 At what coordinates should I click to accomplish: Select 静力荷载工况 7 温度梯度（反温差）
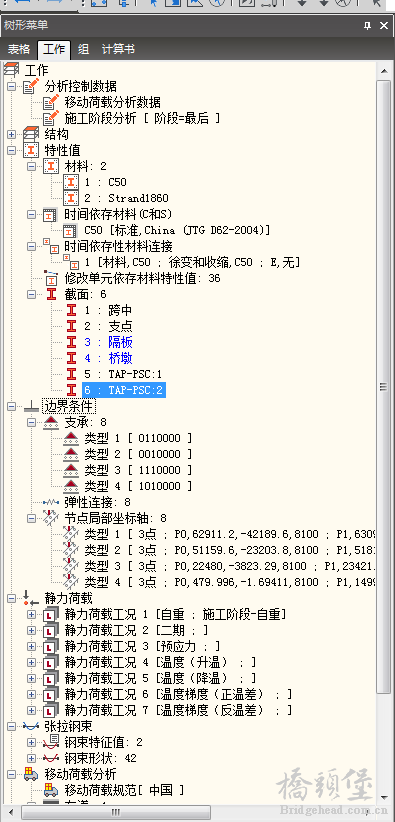tap(178, 711)
